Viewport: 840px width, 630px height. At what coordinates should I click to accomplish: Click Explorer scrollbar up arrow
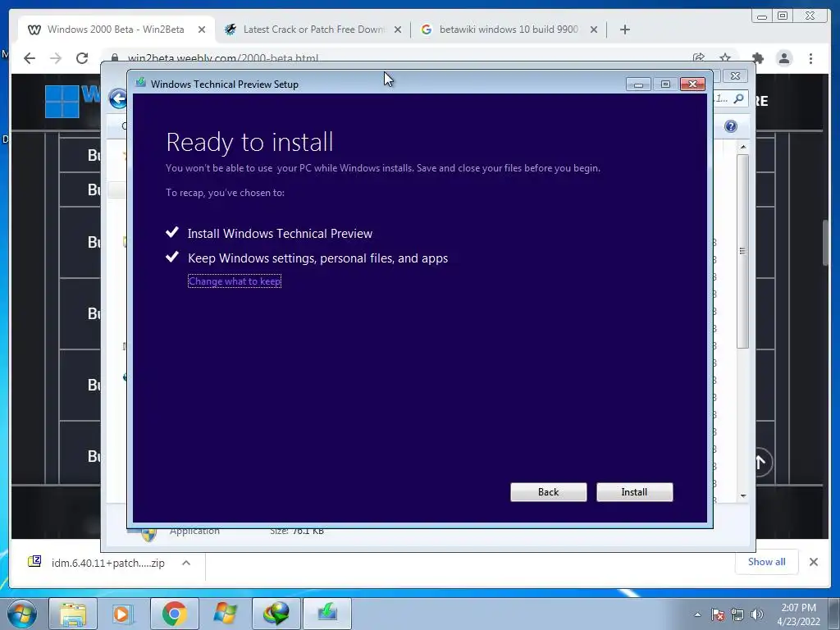pos(743,147)
